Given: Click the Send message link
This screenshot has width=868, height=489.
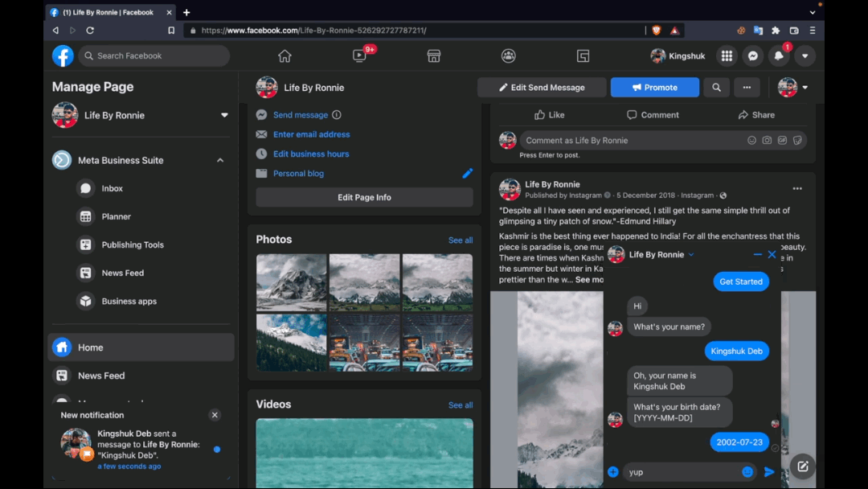Looking at the screenshot, I should pos(301,115).
